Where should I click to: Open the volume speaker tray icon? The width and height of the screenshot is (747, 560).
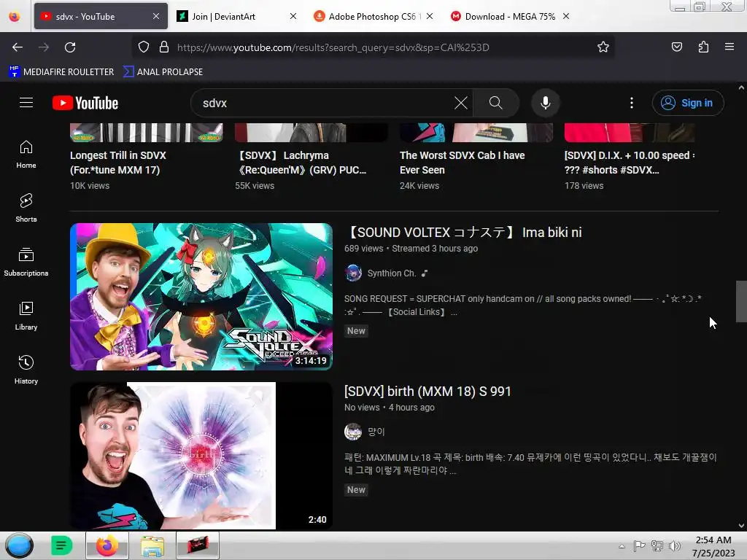[675, 545]
